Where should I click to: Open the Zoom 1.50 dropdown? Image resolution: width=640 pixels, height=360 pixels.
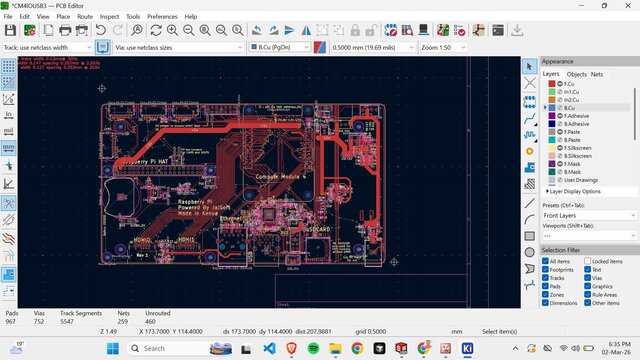(443, 47)
